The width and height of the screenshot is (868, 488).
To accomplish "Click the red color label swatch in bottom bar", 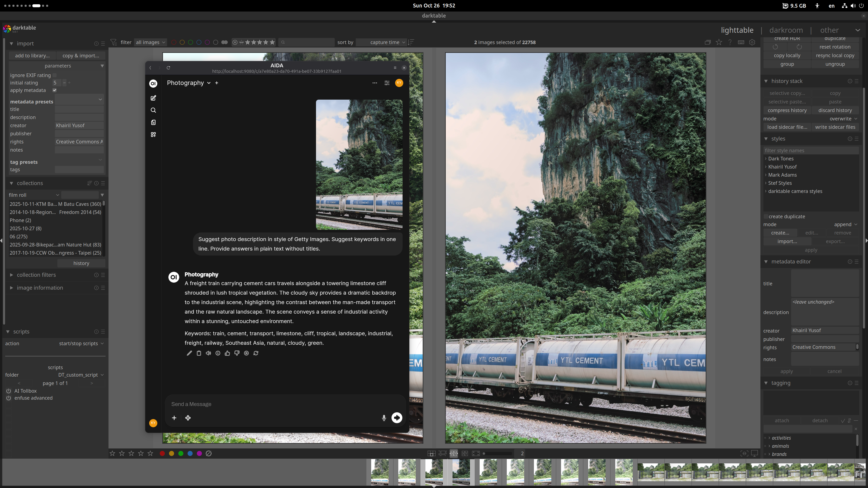I will (x=162, y=453).
